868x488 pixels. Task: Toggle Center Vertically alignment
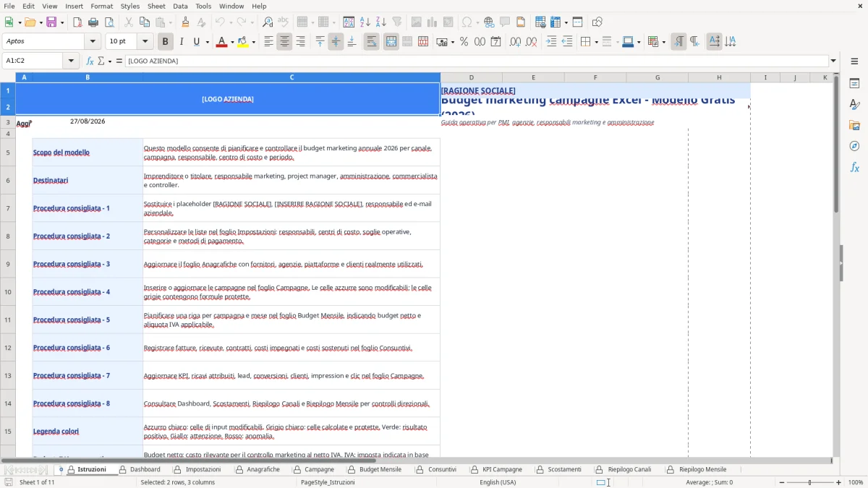pos(336,42)
